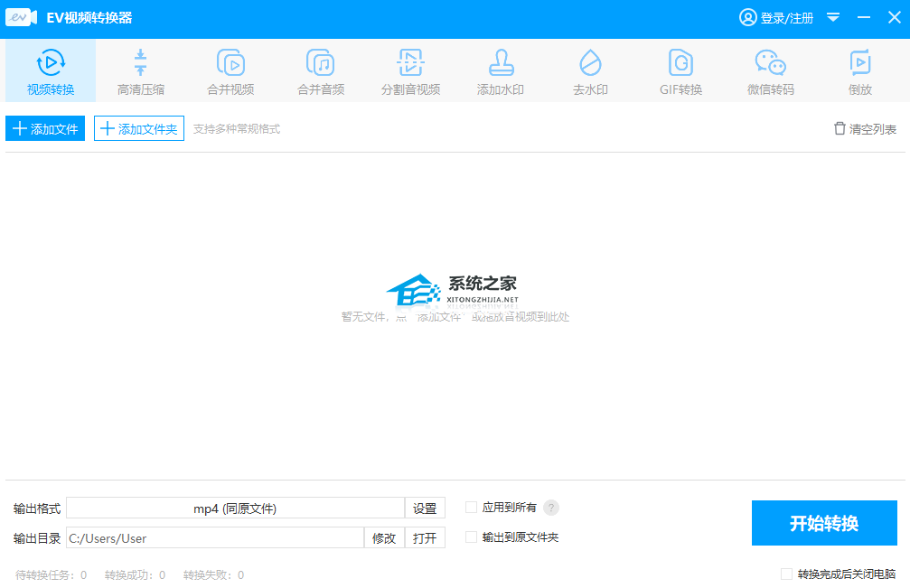
Task: Click the 支持多种常规格式 hint text
Action: [237, 129]
